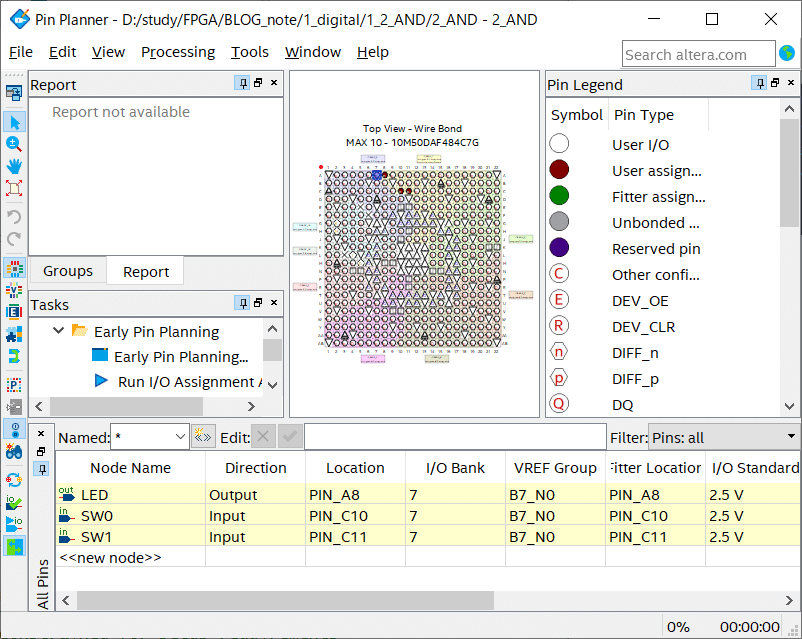
Task: Open the Tools menu
Action: pos(250,52)
